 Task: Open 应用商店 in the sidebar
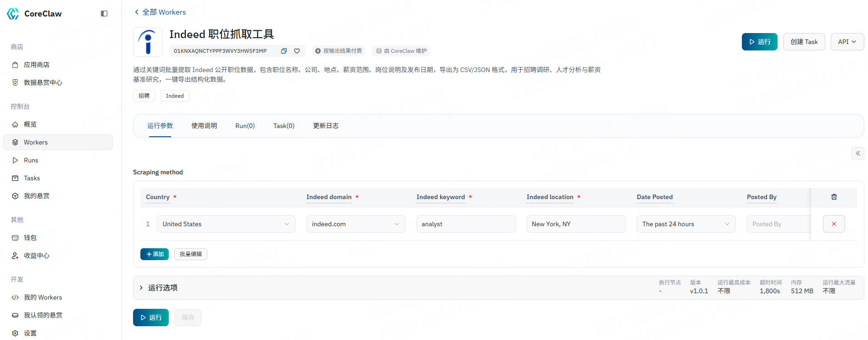tap(37, 65)
